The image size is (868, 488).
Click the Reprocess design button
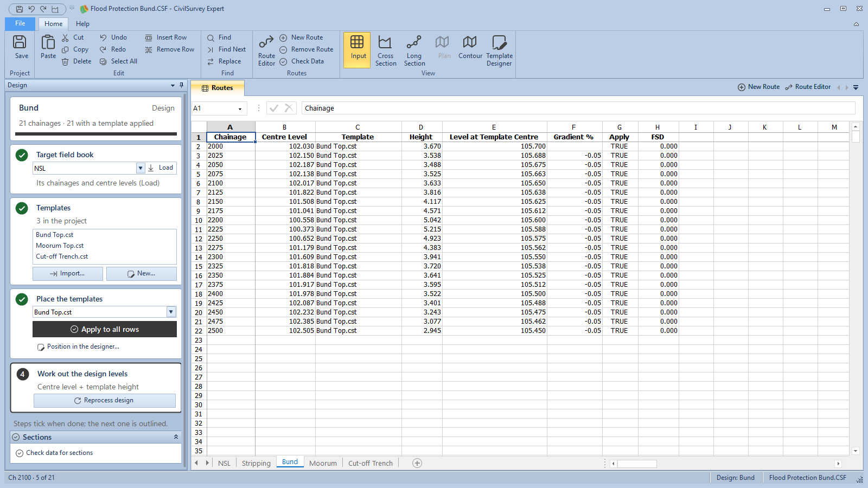[x=105, y=400]
